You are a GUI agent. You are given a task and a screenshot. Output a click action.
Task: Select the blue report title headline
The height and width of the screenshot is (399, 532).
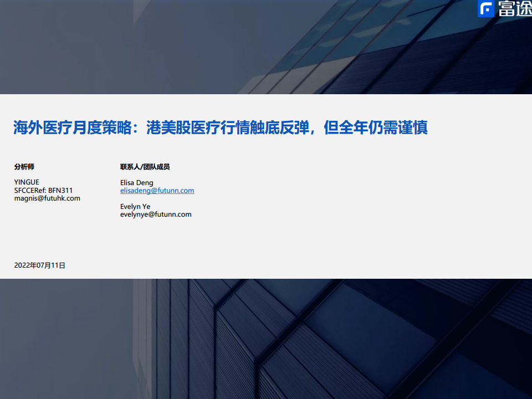click(x=221, y=127)
